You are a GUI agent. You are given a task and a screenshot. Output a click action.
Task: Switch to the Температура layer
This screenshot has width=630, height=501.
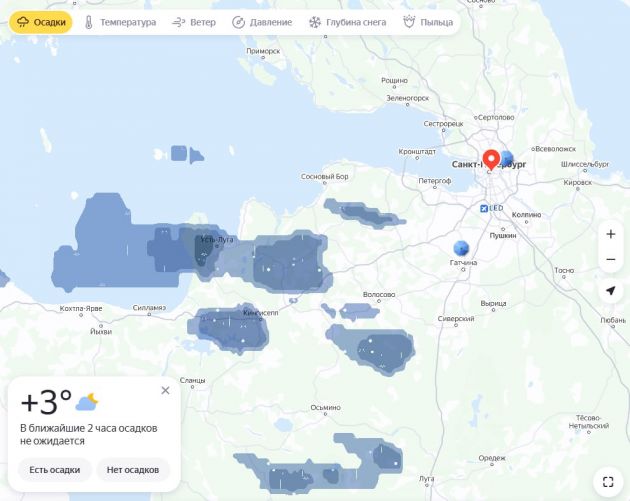coord(120,22)
